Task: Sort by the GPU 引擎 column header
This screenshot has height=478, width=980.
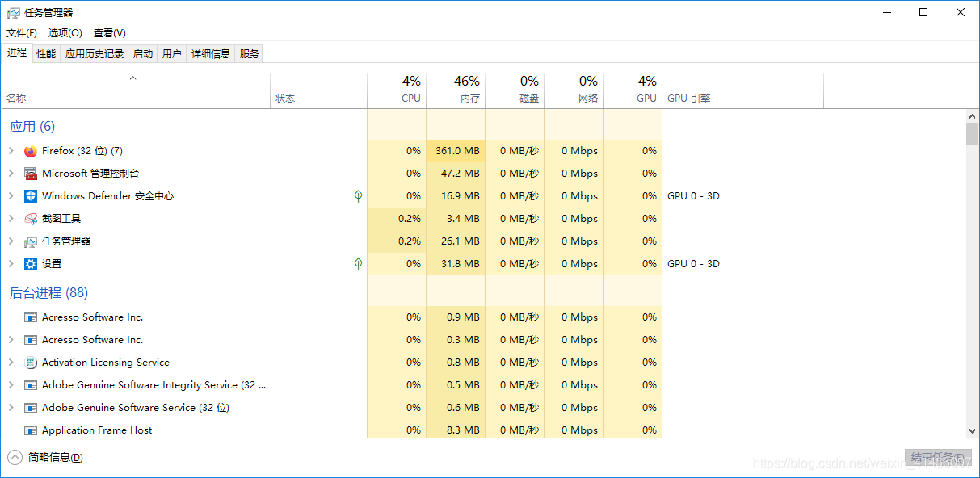Action: pyautogui.click(x=743, y=90)
